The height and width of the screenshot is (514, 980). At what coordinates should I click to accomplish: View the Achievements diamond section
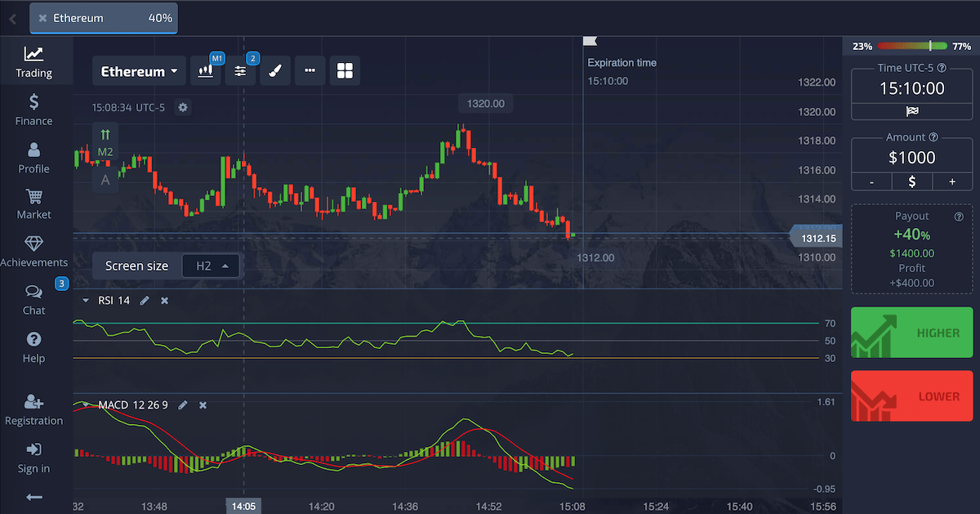click(33, 252)
